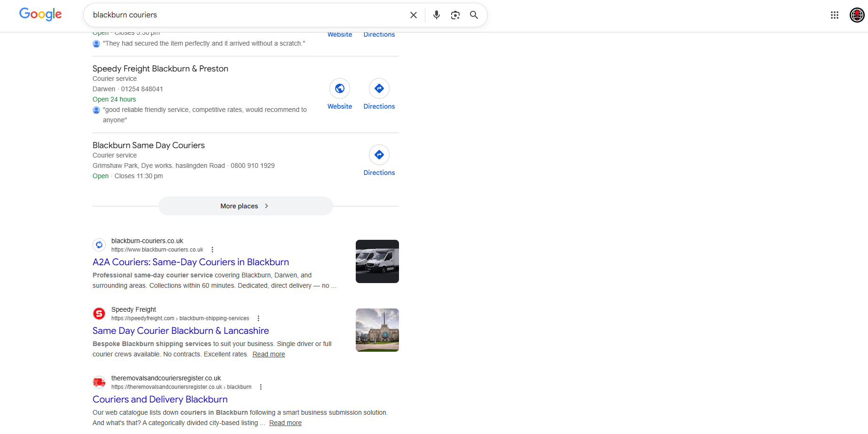This screenshot has height=434, width=868.
Task: Open Blackburn Same Day Couriers listing title
Action: point(149,145)
